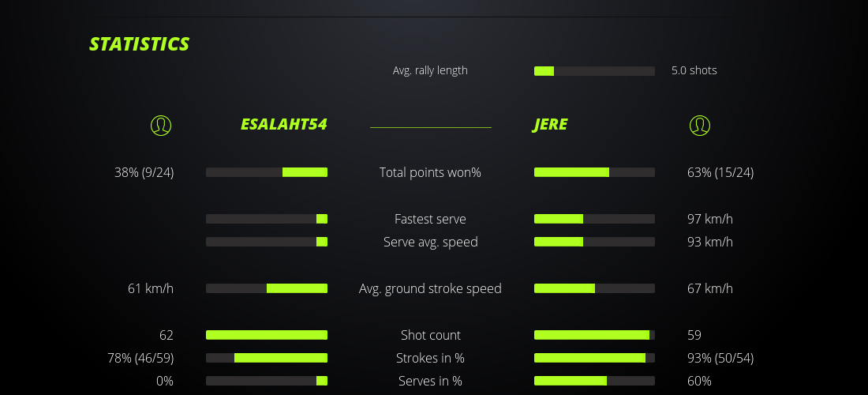Click the STATISTICS heading
This screenshot has height=395, width=868.
[x=139, y=44]
